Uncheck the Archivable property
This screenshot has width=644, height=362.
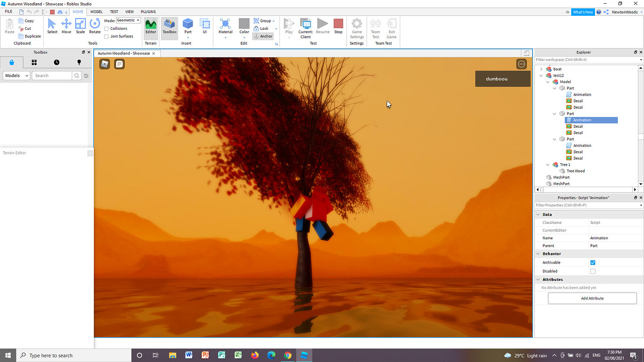pos(593,263)
